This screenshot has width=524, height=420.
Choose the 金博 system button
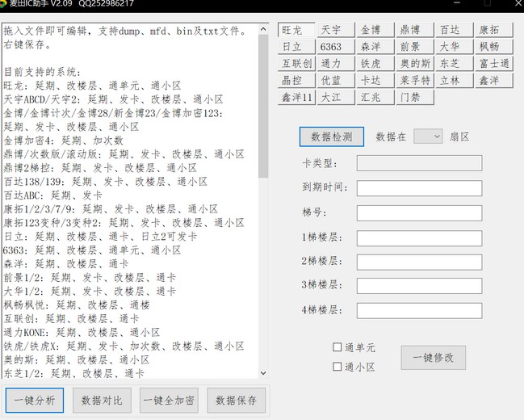(x=375, y=30)
